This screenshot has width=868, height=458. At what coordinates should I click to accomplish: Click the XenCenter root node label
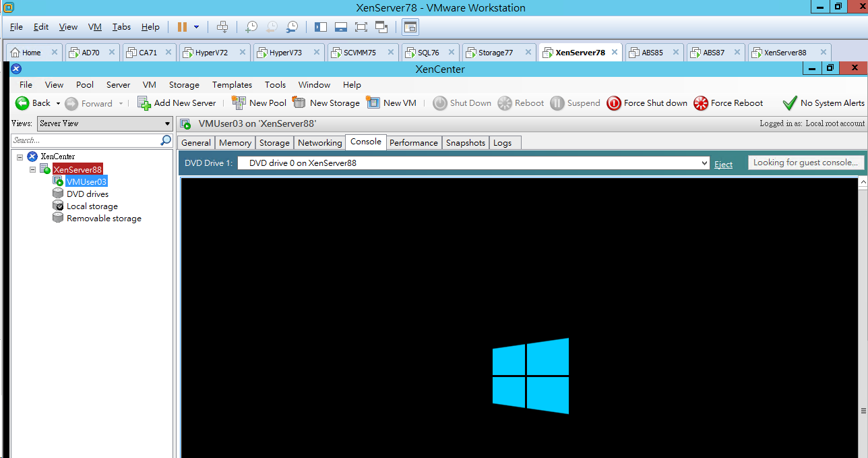58,156
